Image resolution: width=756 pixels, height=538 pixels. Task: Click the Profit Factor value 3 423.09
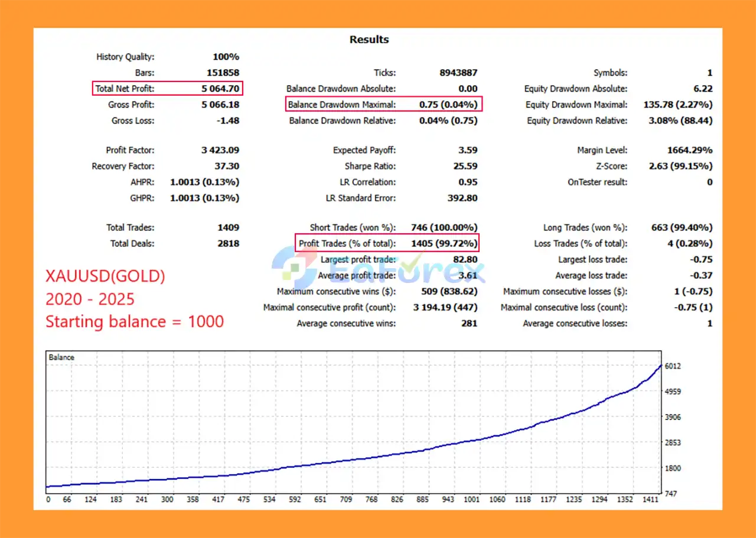pos(220,150)
